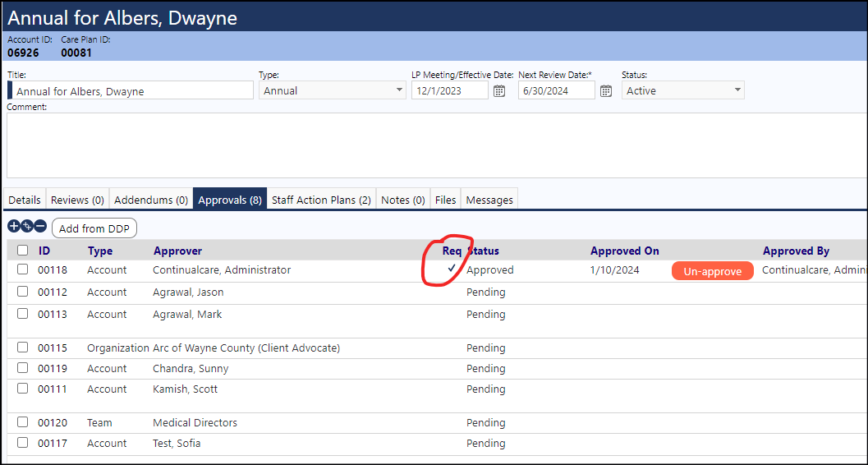Click approval ID 00111
The width and height of the screenshot is (868, 465).
pos(52,389)
